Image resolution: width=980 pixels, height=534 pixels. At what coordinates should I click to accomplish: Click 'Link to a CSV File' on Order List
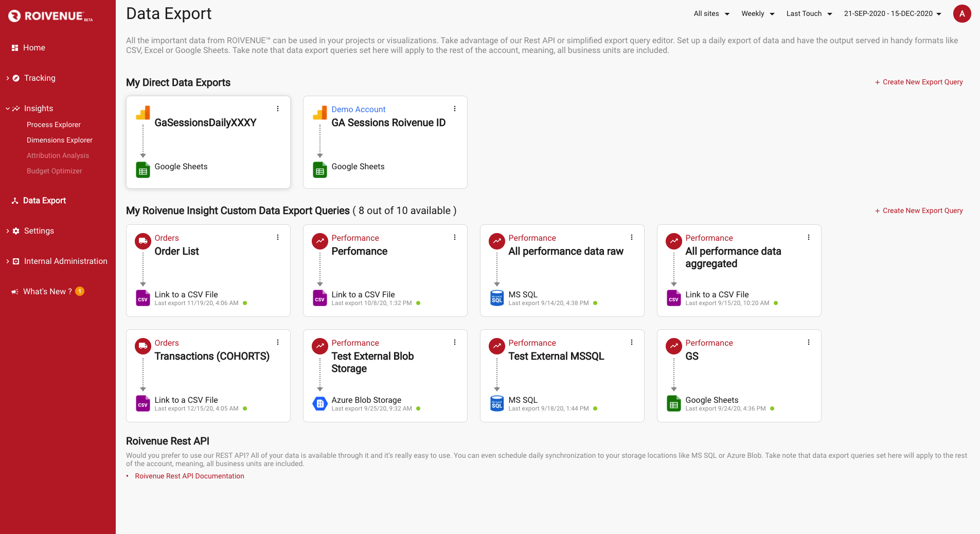[186, 295]
